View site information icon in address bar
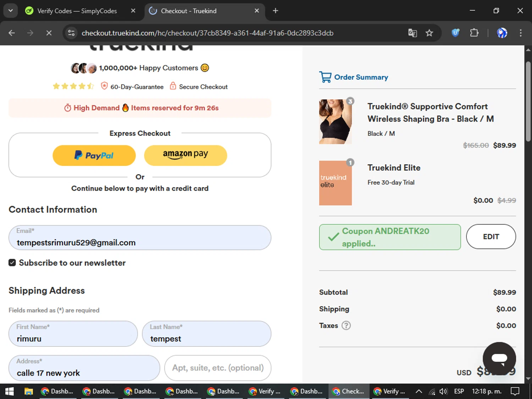This screenshot has width=532, height=399. pyautogui.click(x=71, y=33)
